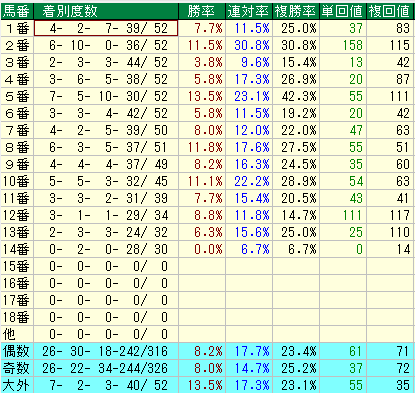
Task: Click 複回値 51 in 8番 row
Action: (x=390, y=147)
